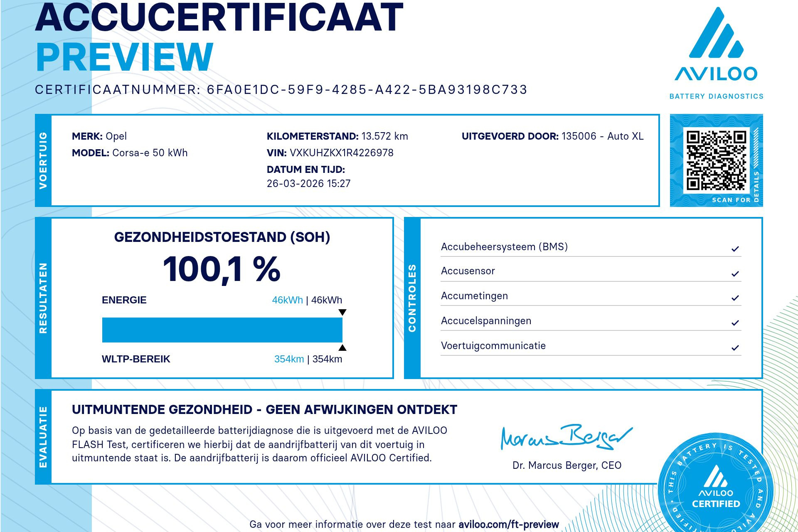Click the Marcus Berger signature
Screen dimensions: 798x532
566,438
